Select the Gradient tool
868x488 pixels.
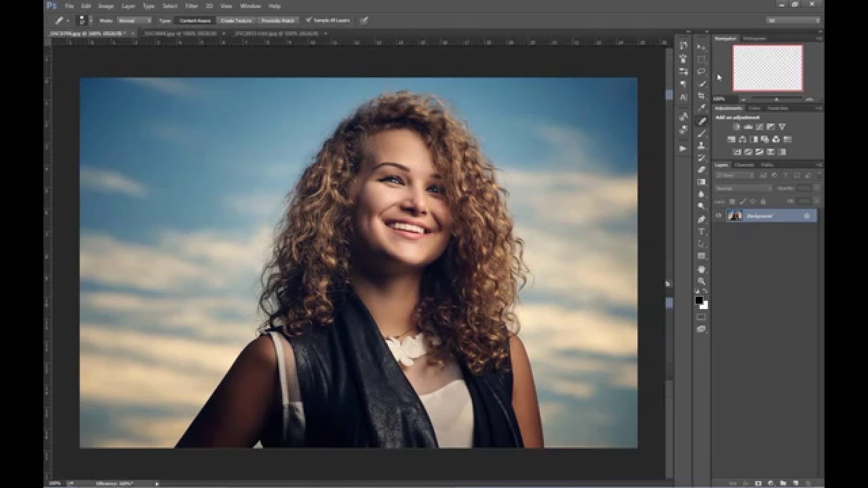tap(702, 182)
